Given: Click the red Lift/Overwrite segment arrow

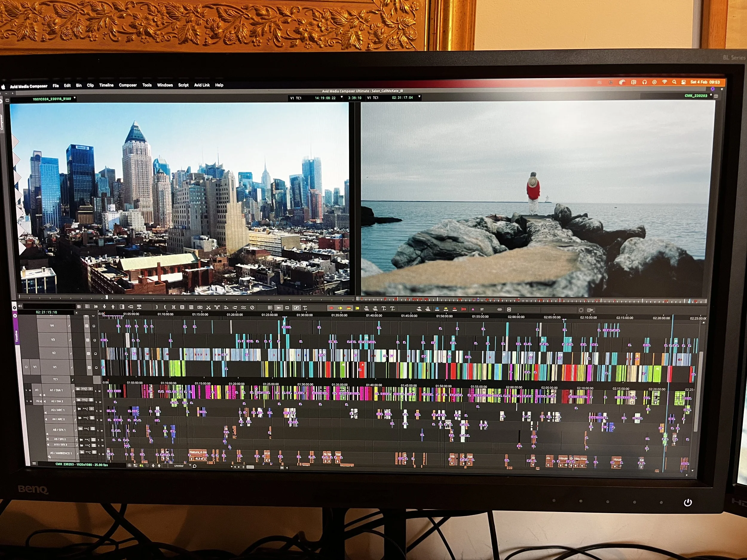Looking at the screenshot, I should click(332, 308).
